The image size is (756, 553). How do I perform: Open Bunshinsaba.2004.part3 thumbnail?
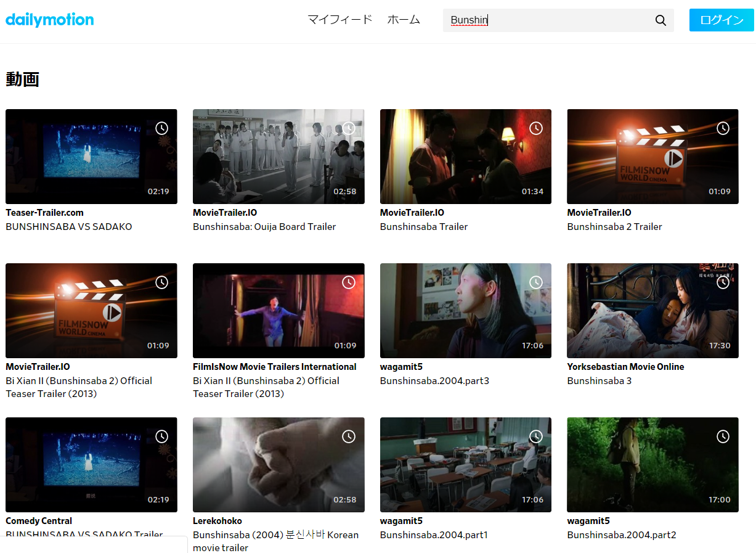[466, 311]
